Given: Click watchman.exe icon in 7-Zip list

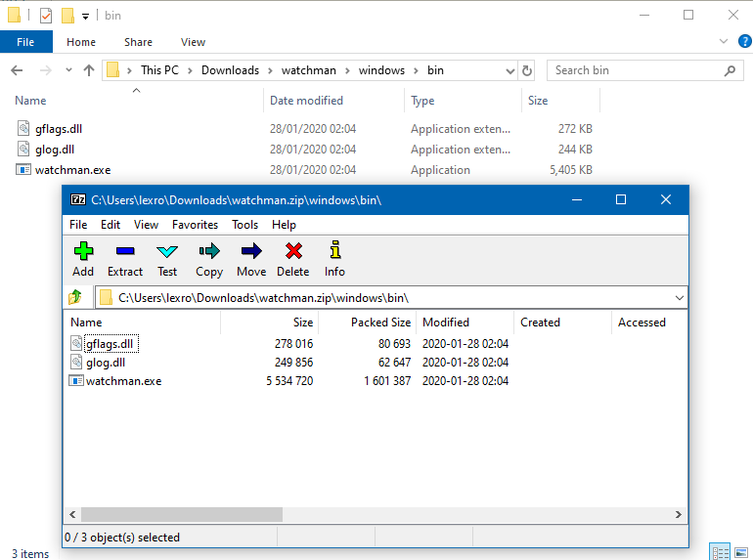Looking at the screenshot, I should click(76, 380).
